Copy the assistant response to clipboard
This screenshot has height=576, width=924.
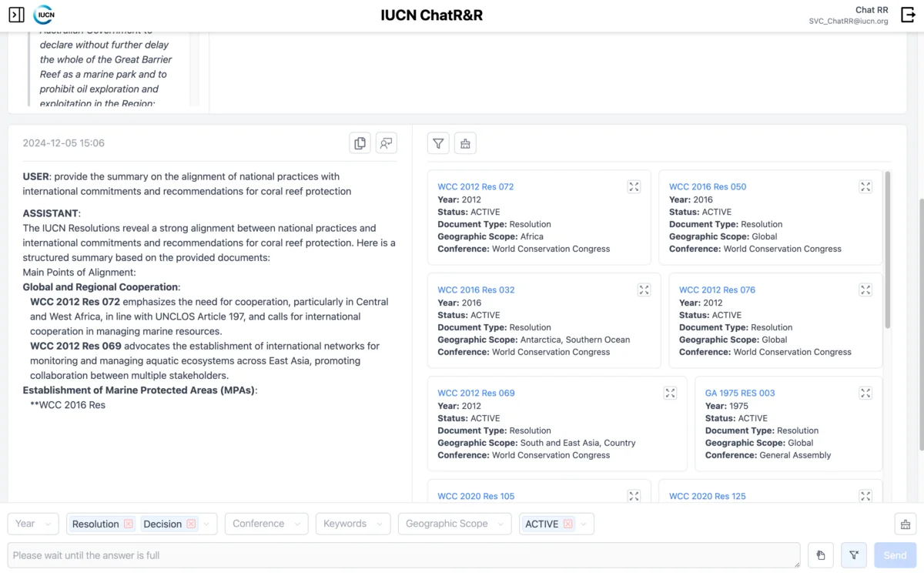click(x=360, y=142)
